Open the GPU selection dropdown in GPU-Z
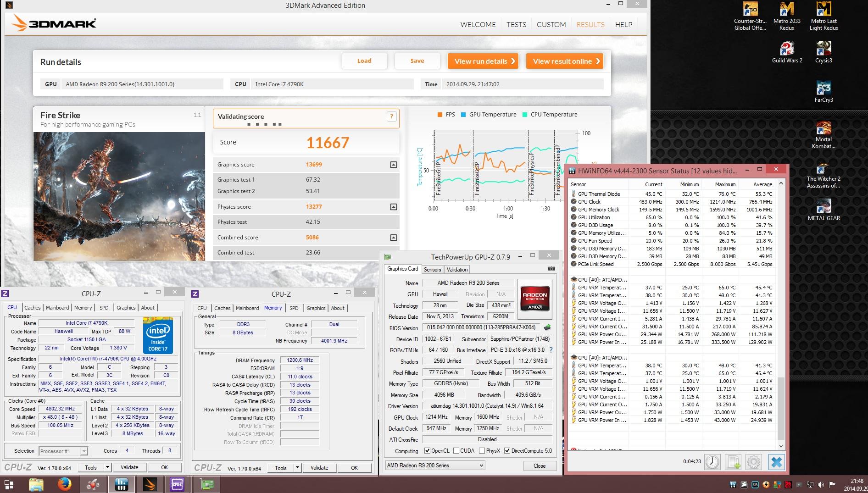 435,465
